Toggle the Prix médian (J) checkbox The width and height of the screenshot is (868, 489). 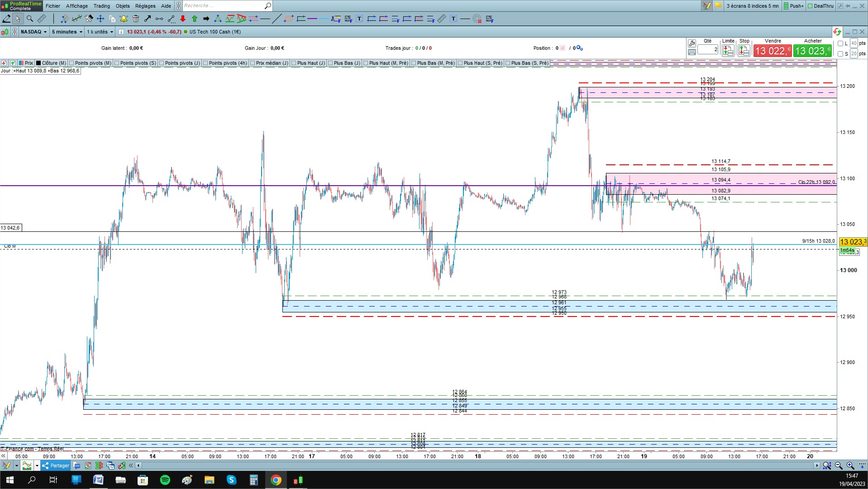click(x=253, y=63)
